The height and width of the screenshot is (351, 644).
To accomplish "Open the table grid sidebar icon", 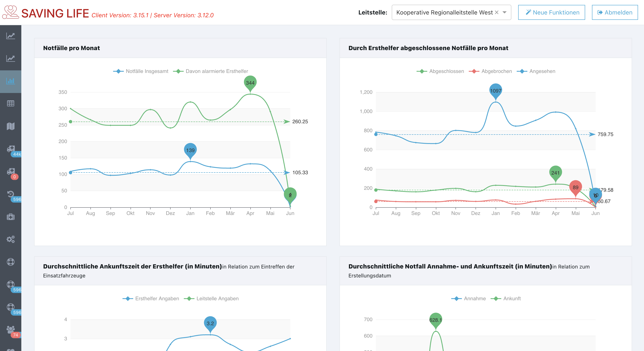I will [10, 103].
